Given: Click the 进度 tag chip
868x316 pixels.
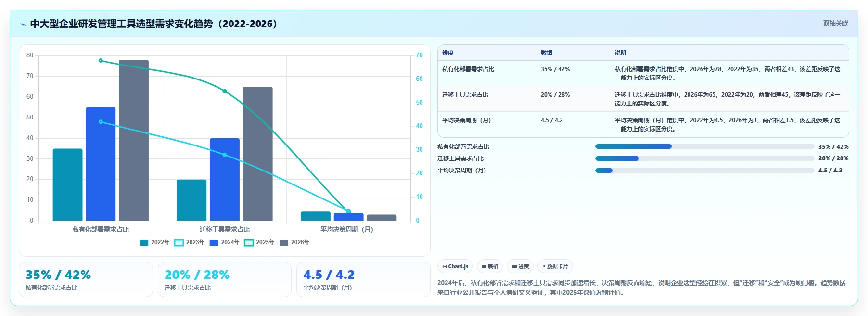Looking at the screenshot, I should pyautogui.click(x=520, y=266).
